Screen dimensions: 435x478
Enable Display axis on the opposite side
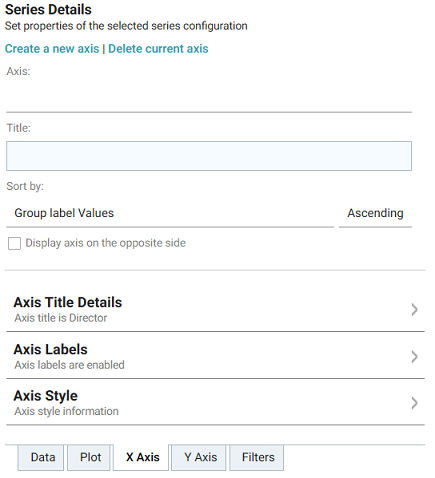[14, 243]
